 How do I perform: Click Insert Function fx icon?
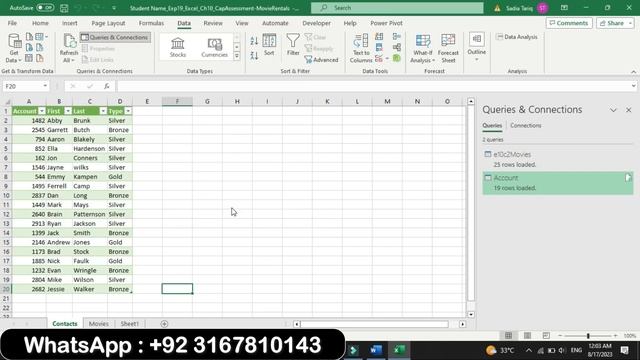click(107, 86)
